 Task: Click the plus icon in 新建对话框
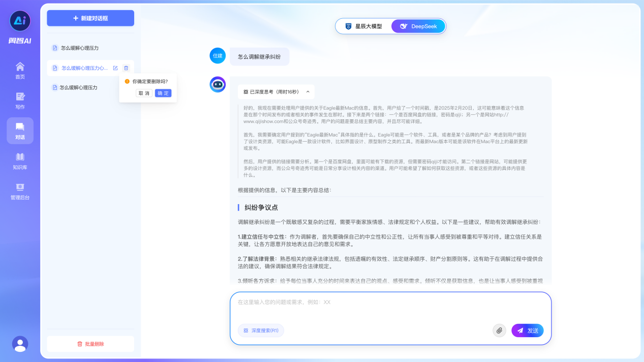[x=76, y=18]
